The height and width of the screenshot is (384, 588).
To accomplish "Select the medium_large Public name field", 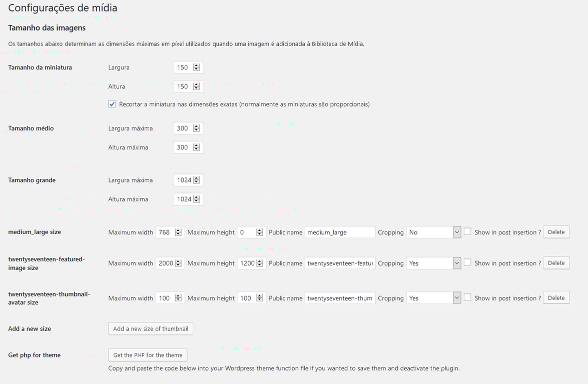I will tap(340, 231).
